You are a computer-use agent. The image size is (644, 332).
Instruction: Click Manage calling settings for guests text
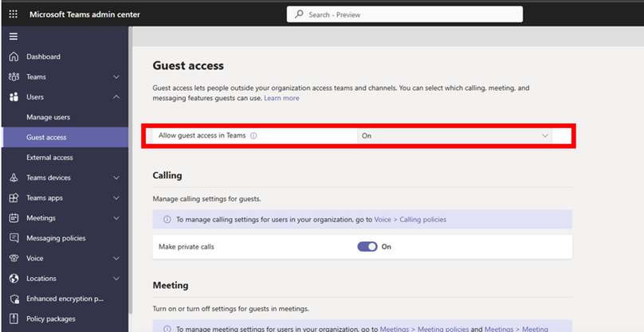tap(206, 199)
